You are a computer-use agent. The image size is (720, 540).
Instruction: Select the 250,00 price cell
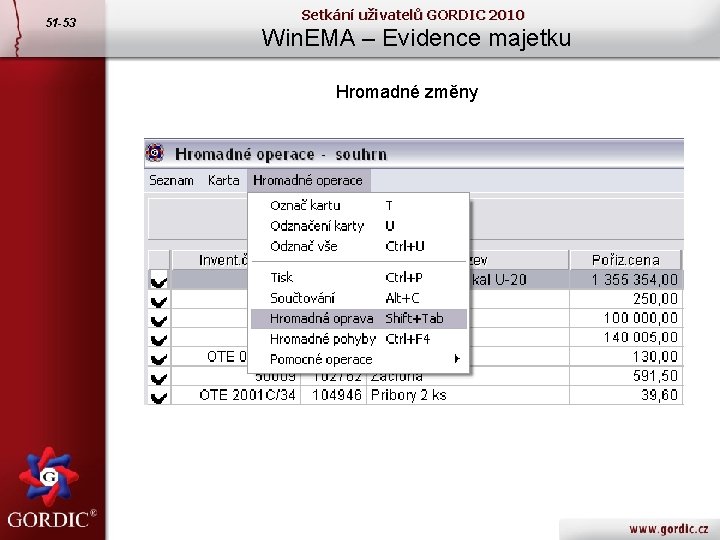coord(626,299)
